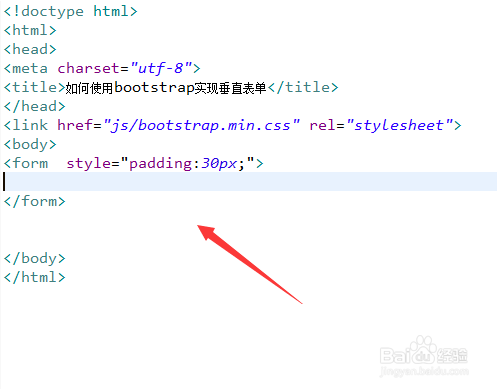This screenshot has height=389, width=497.
Task: Click the <!doctype html> line
Action: [70, 11]
